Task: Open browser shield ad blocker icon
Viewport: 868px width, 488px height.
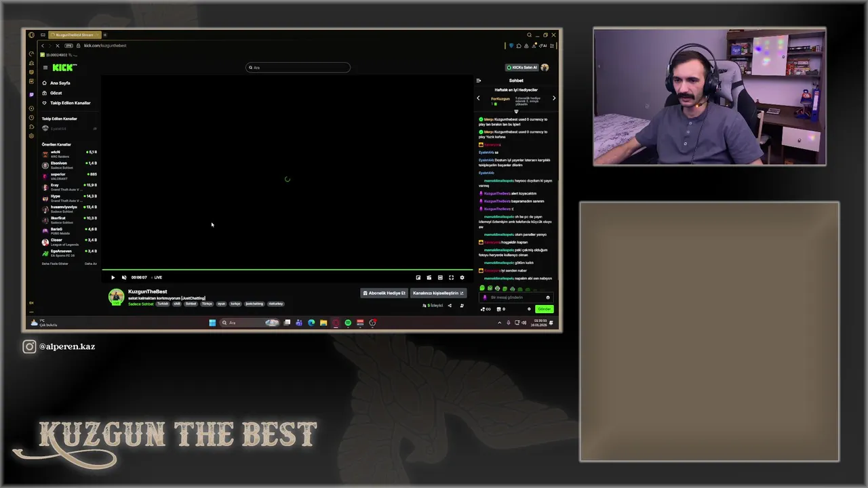Action: tap(511, 45)
